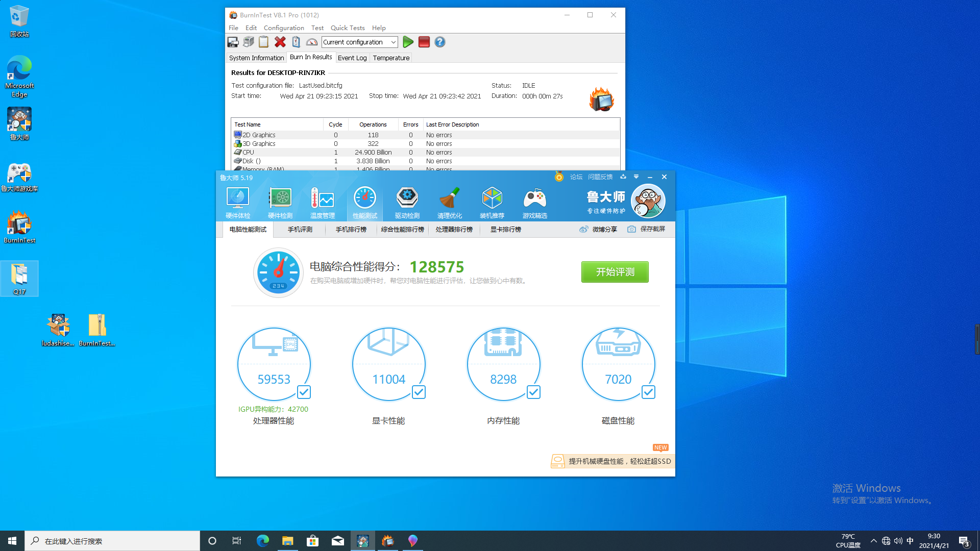The width and height of the screenshot is (980, 551).
Task: Select the 电脑性能排行 ranking link
Action: tap(402, 230)
